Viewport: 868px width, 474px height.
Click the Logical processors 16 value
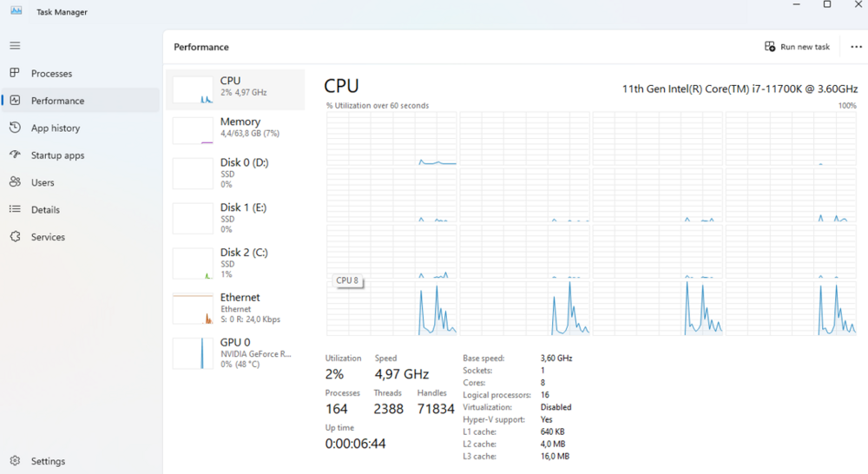pos(545,395)
